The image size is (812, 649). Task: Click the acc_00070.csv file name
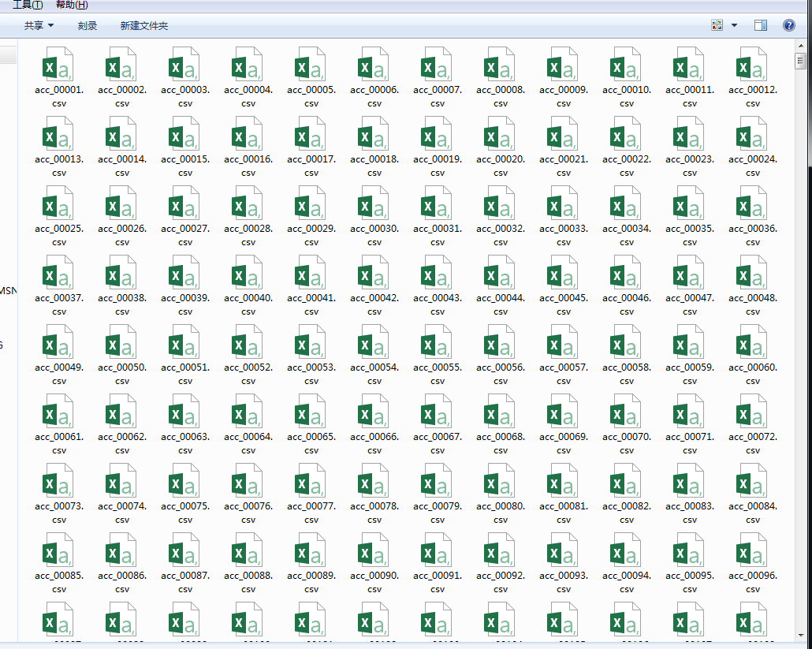click(627, 443)
